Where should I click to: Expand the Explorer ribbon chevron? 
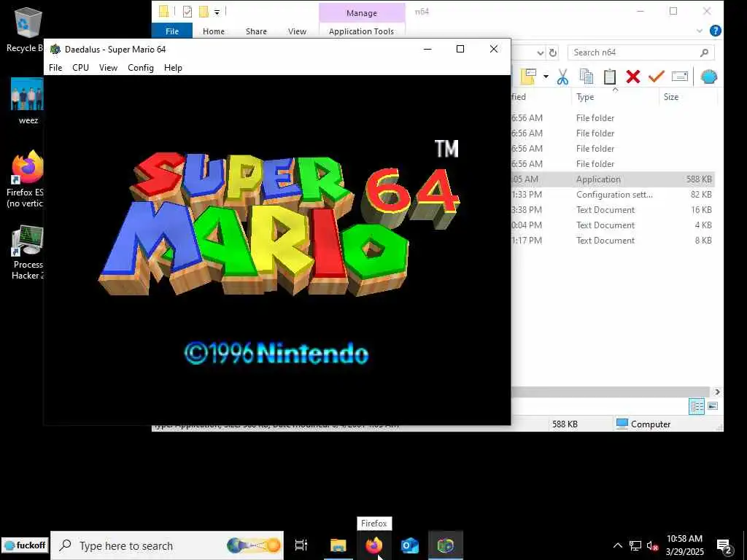click(x=700, y=31)
